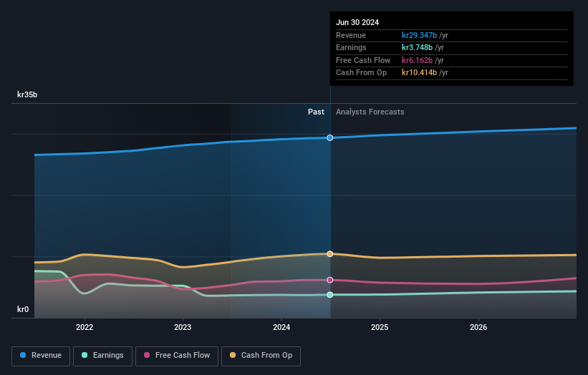Image resolution: width=588 pixels, height=375 pixels.
Task: Click the kr29.347b revenue value
Action: [419, 35]
